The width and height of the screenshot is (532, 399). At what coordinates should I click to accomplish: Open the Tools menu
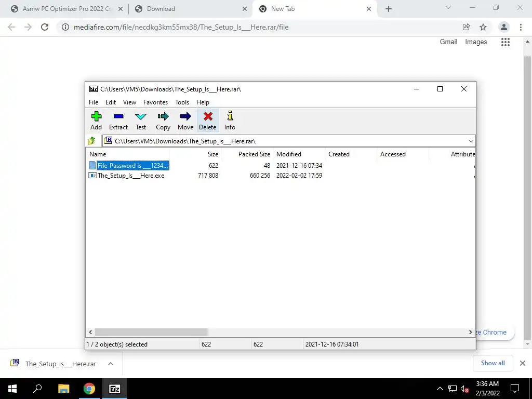tap(182, 102)
